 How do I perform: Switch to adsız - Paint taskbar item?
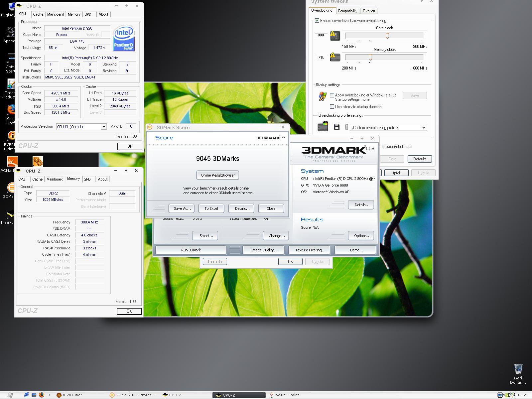285,395
